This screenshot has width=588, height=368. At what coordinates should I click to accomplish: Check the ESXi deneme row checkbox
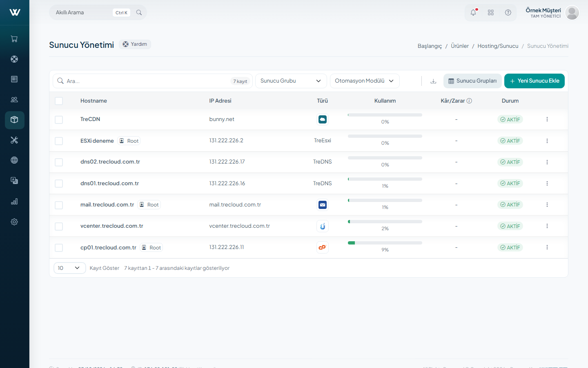click(x=59, y=141)
